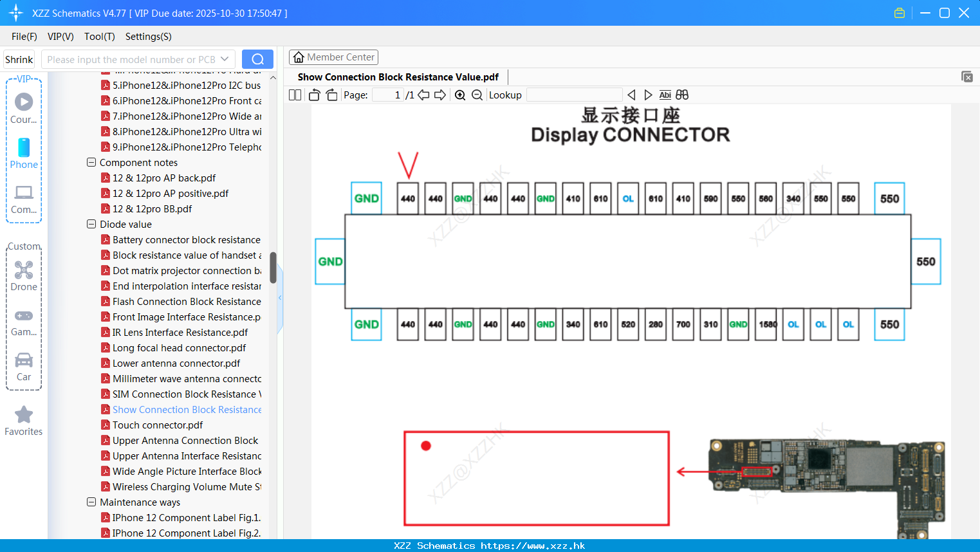Rotate the page counterclockwise

[314, 95]
